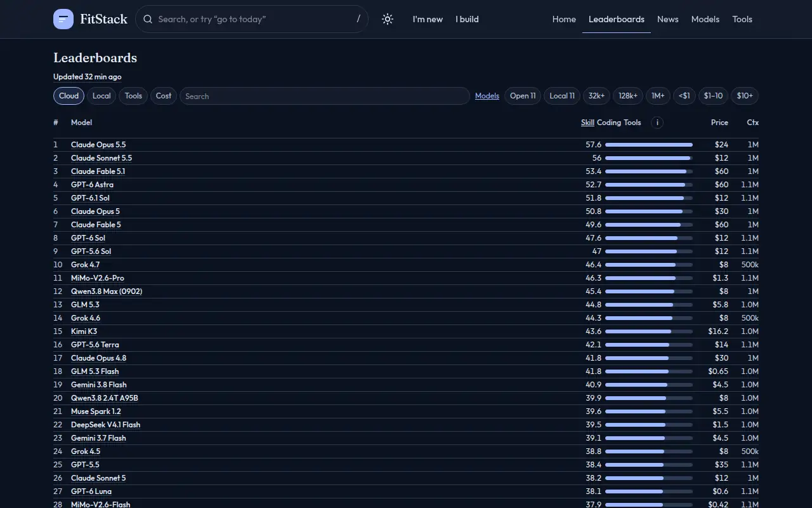Toggle the 32k+ context filter
This screenshot has width=812, height=508.
[596, 96]
